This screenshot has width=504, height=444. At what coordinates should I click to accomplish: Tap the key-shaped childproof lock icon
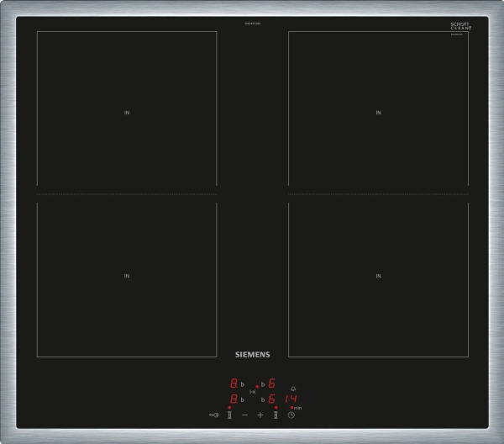(x=213, y=415)
